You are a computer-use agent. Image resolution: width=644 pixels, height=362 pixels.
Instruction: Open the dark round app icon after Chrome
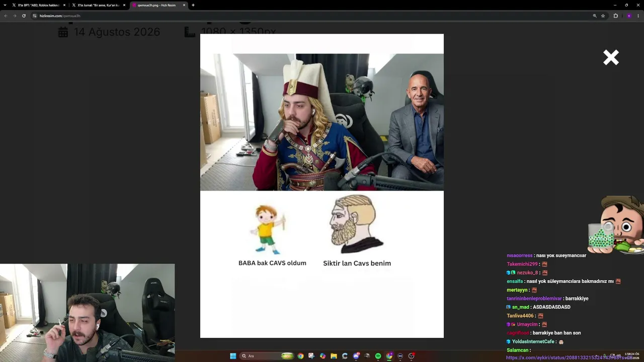point(400,356)
